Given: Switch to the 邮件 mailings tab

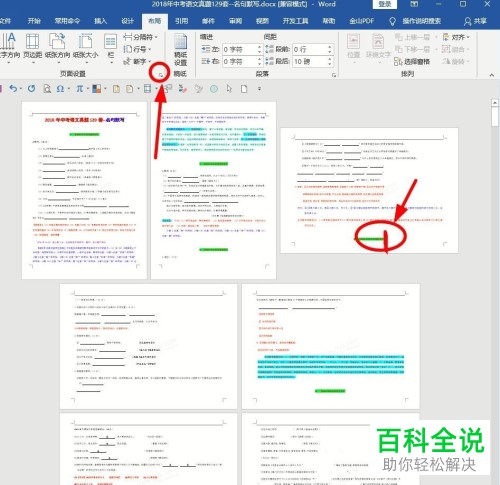Looking at the screenshot, I should (208, 21).
